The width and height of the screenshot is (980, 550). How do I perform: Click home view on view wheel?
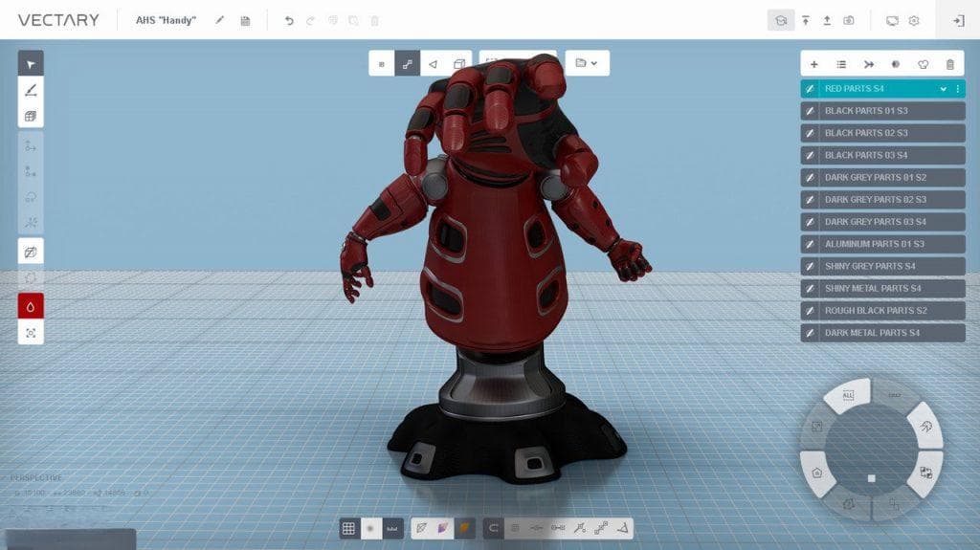[x=817, y=473]
